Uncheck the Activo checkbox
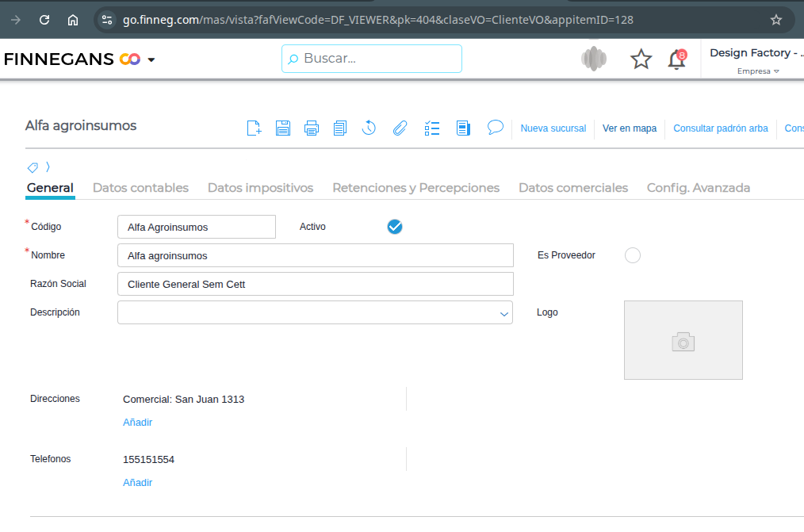The width and height of the screenshot is (804, 532). [395, 227]
